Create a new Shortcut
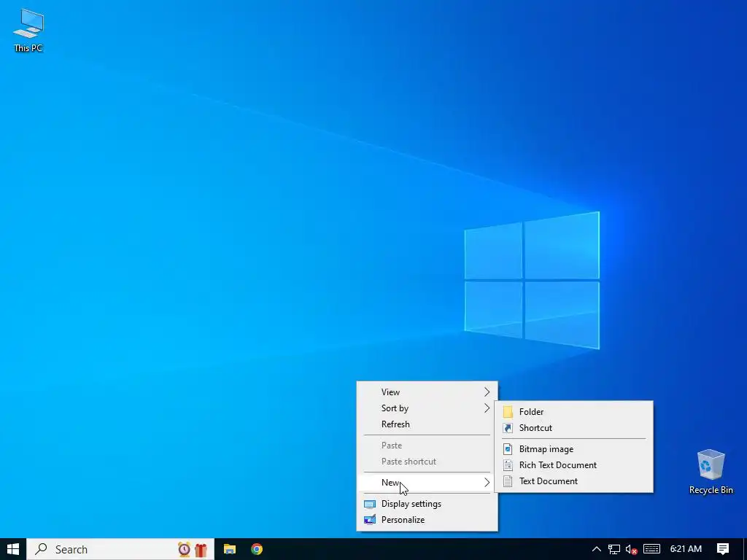 point(573,427)
